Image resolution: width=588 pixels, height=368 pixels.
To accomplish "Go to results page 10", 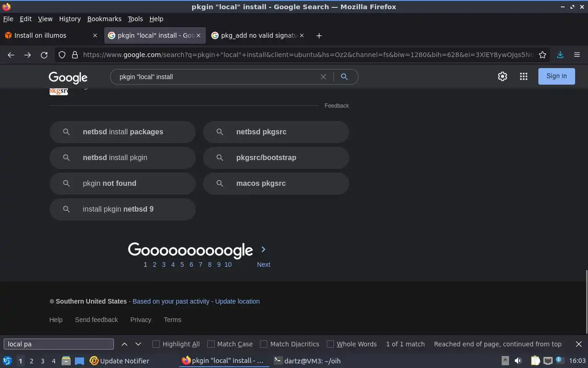I will click(228, 264).
